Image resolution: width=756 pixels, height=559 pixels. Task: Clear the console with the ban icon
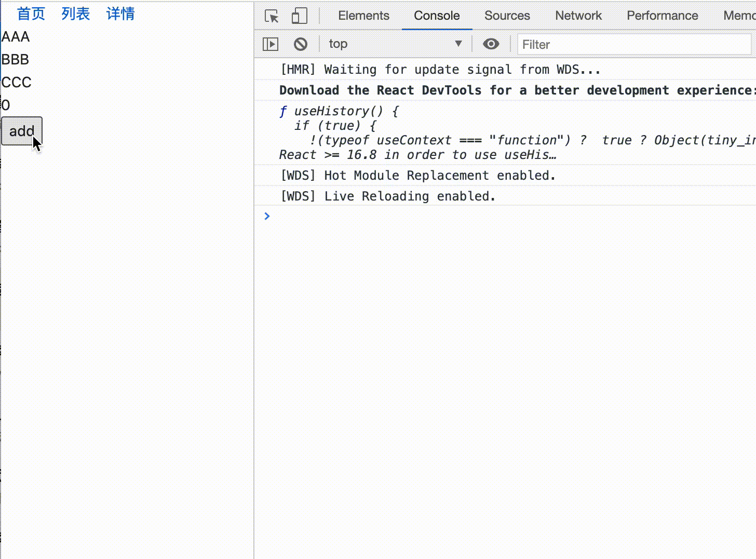pos(301,44)
